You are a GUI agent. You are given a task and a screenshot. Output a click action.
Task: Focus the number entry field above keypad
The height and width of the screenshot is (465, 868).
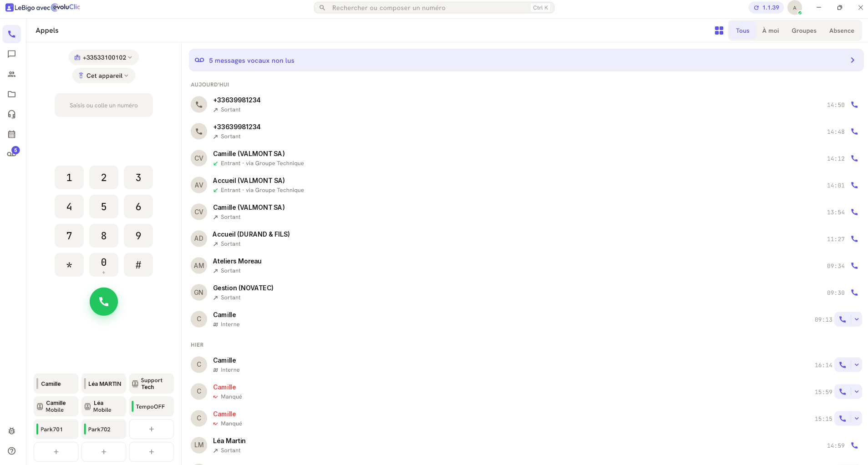[x=104, y=105]
